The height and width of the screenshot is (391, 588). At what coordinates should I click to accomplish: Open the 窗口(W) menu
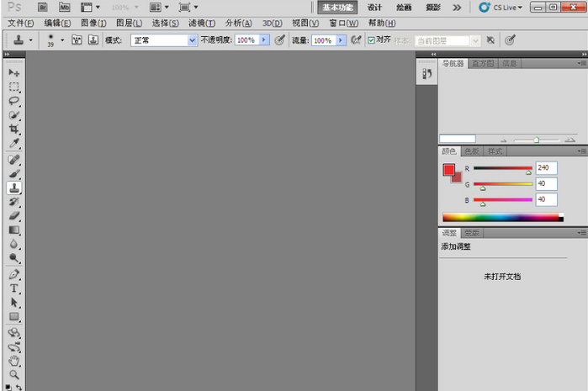[x=344, y=24]
